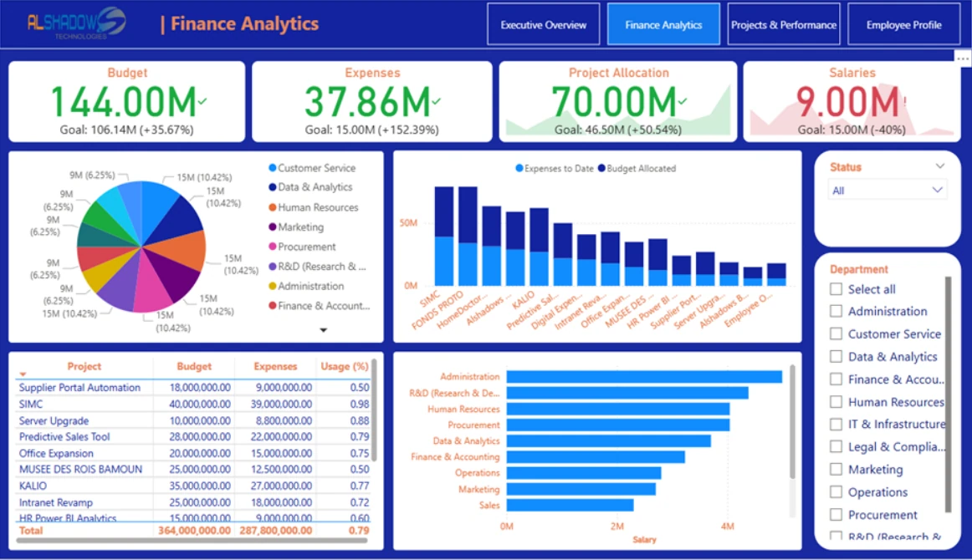Click the Administration salary bar
The width and height of the screenshot is (972, 560).
coord(644,377)
